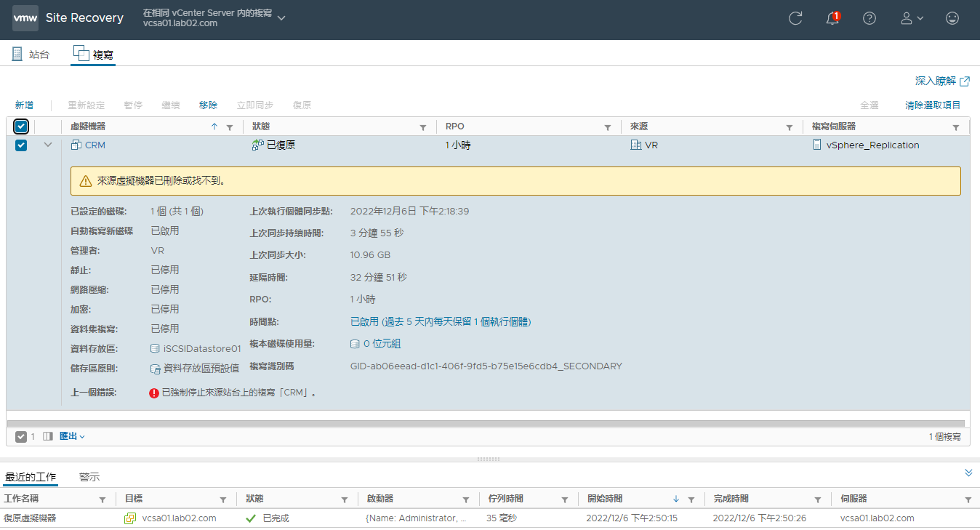Viewport: 980px width, 530px height.
Task: Click the 35 毫秒 queue time cell
Action: click(x=502, y=518)
